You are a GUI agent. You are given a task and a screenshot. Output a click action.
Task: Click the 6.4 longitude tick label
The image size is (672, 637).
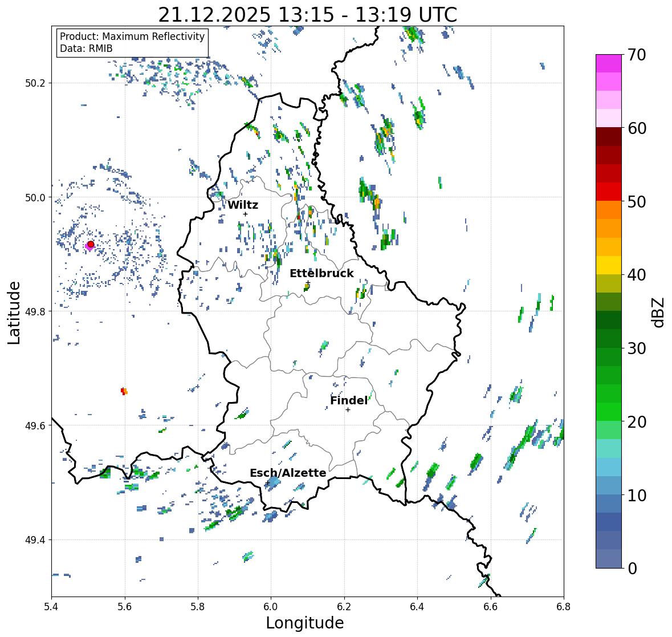click(417, 606)
